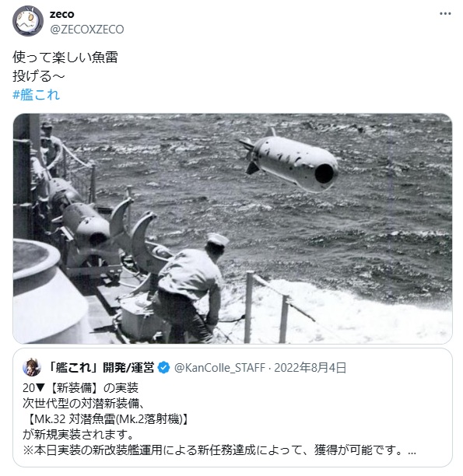This screenshot has width=463, height=476.
Task: Open the quoted tweet about Mk.32 対潜魚雷
Action: [233, 408]
